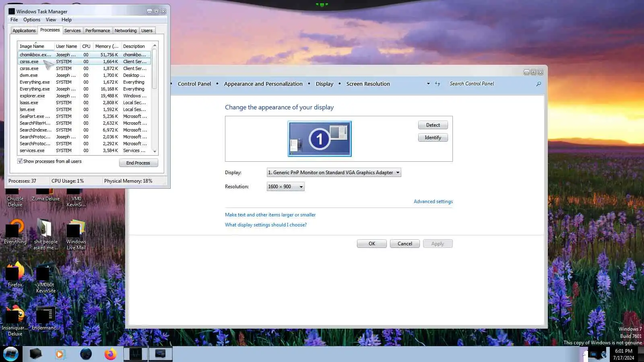The image size is (644, 362).
Task: Launch Windows Media Player from the taskbar
Action: coord(60,354)
